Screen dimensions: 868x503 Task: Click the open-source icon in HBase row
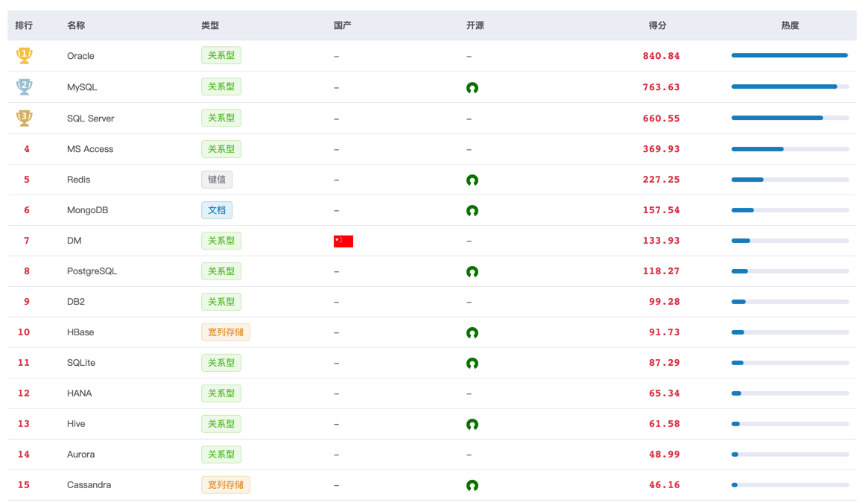[x=472, y=332]
